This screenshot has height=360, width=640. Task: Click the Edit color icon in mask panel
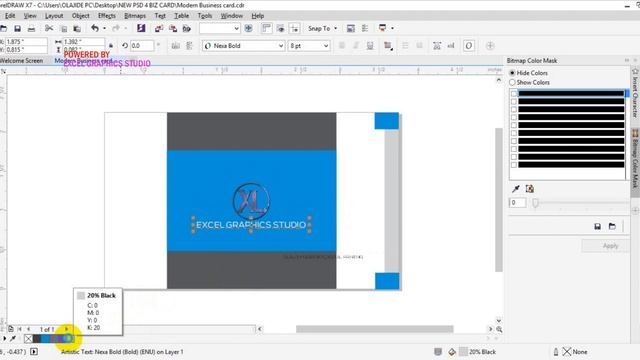point(529,189)
